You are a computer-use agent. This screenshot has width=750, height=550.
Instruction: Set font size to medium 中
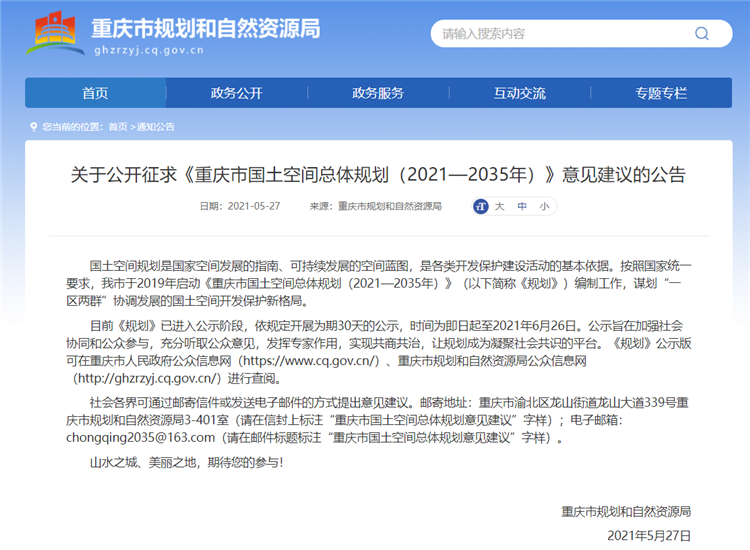pos(522,207)
